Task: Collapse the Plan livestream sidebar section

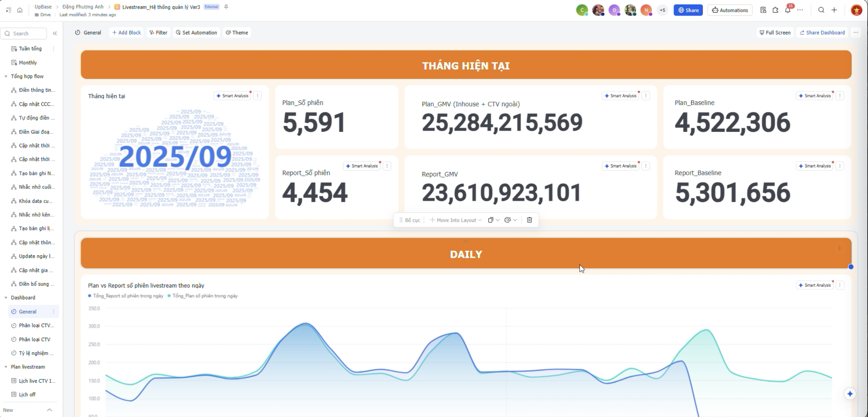Action: tap(6, 367)
